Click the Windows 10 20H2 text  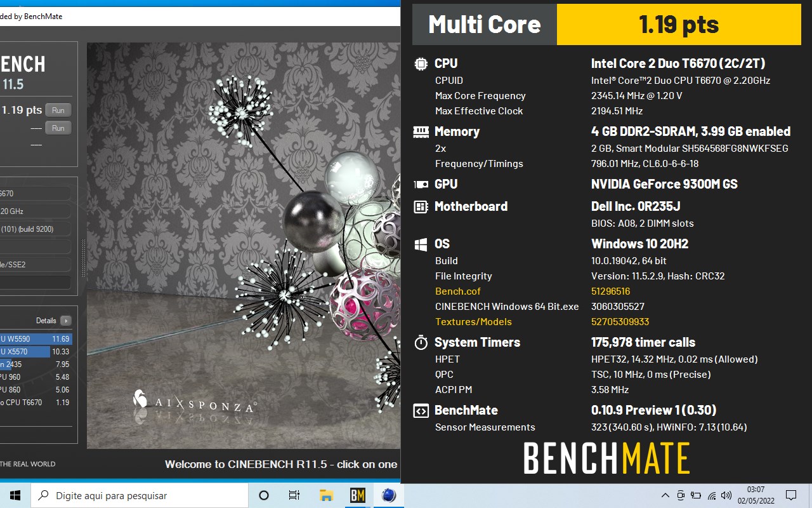pos(639,244)
